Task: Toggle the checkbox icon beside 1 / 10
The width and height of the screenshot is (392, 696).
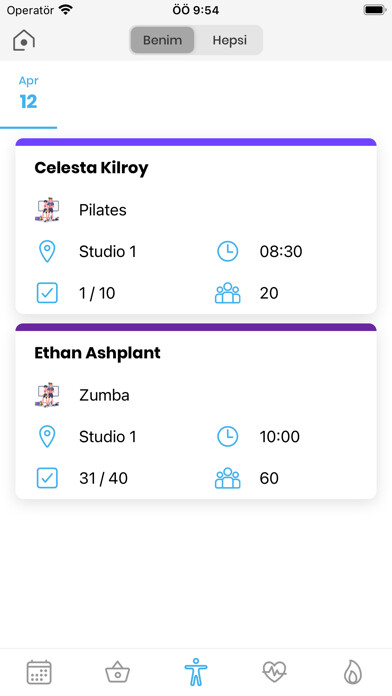Action: coord(47,293)
